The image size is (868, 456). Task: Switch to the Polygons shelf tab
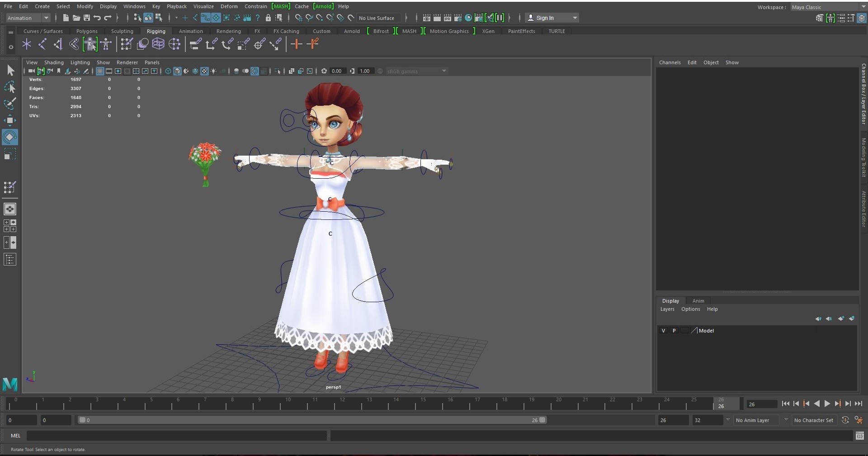tap(87, 31)
